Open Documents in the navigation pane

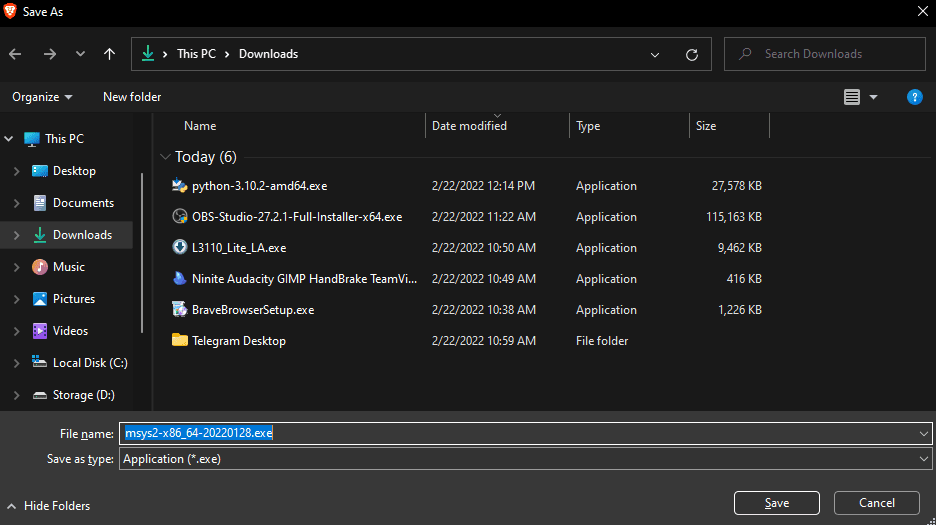pos(83,203)
